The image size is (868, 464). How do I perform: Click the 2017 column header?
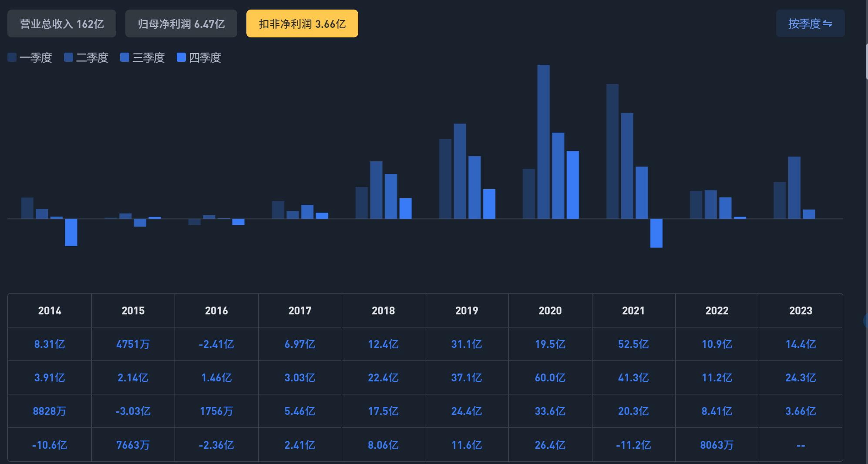pos(300,310)
